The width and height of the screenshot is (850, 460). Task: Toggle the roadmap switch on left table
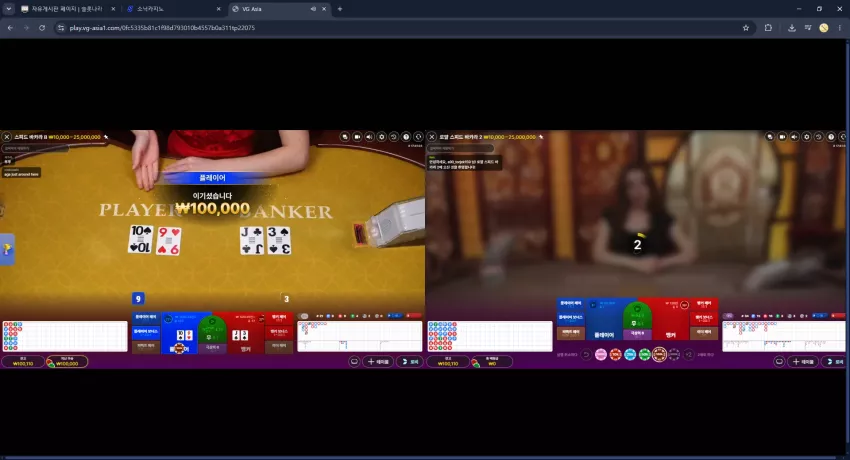tap(304, 316)
